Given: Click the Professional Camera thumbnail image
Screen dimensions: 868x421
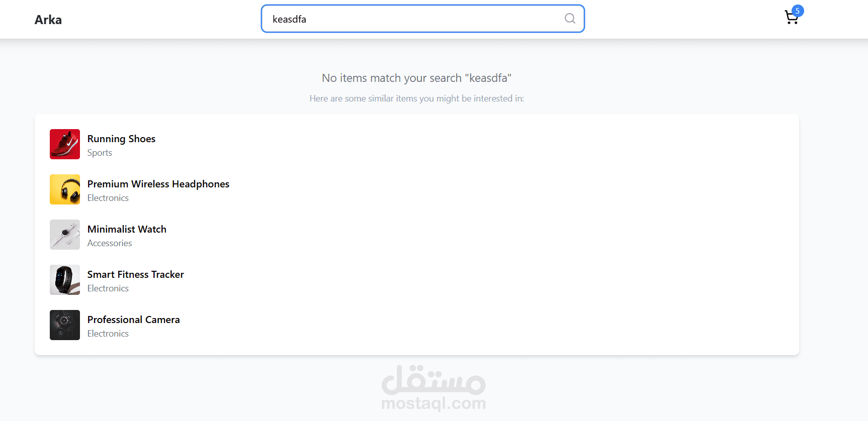Looking at the screenshot, I should tap(65, 325).
